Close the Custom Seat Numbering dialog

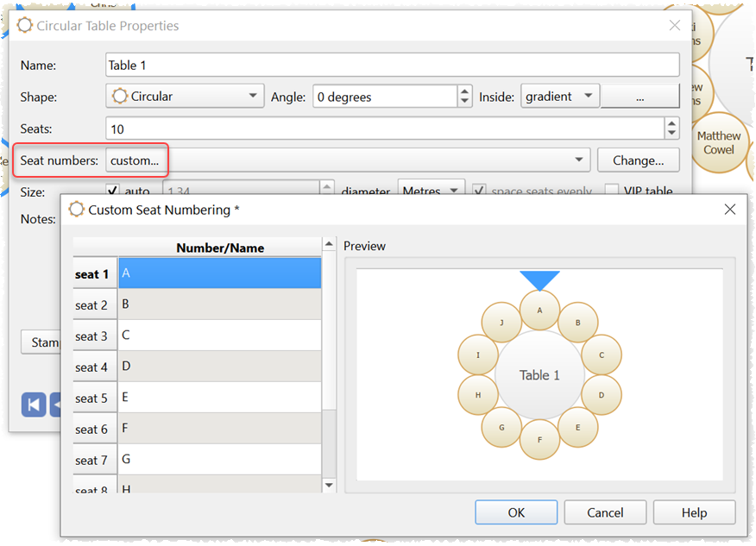(729, 210)
